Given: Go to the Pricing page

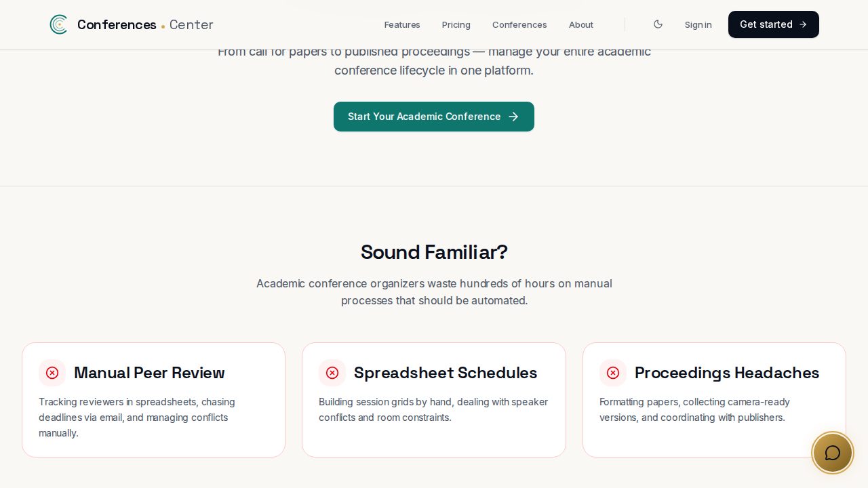Looking at the screenshot, I should coord(456,24).
